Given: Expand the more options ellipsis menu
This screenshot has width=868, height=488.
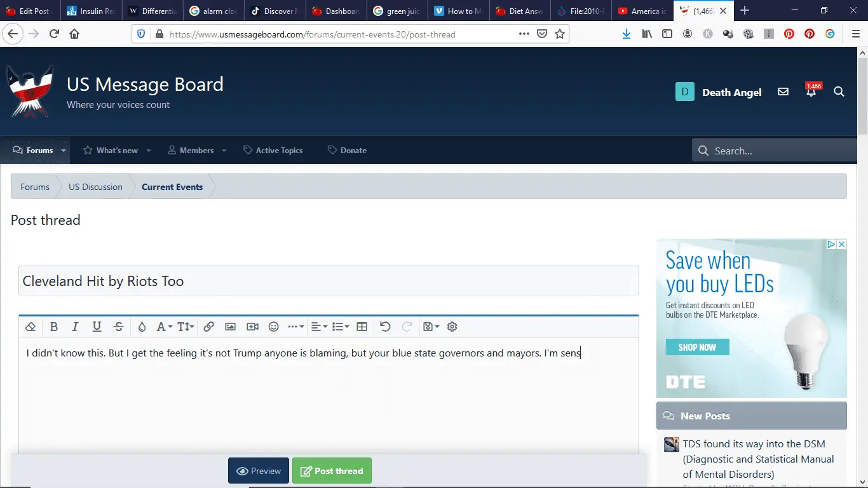Looking at the screenshot, I should [x=295, y=327].
